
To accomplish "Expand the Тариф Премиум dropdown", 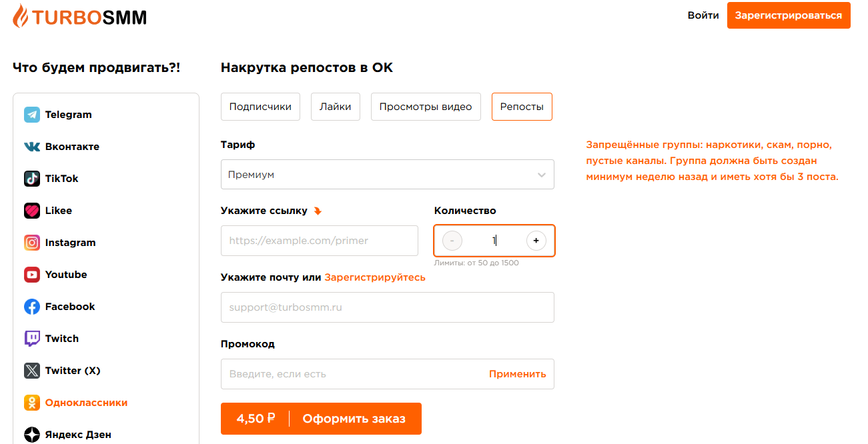I will tap(388, 175).
